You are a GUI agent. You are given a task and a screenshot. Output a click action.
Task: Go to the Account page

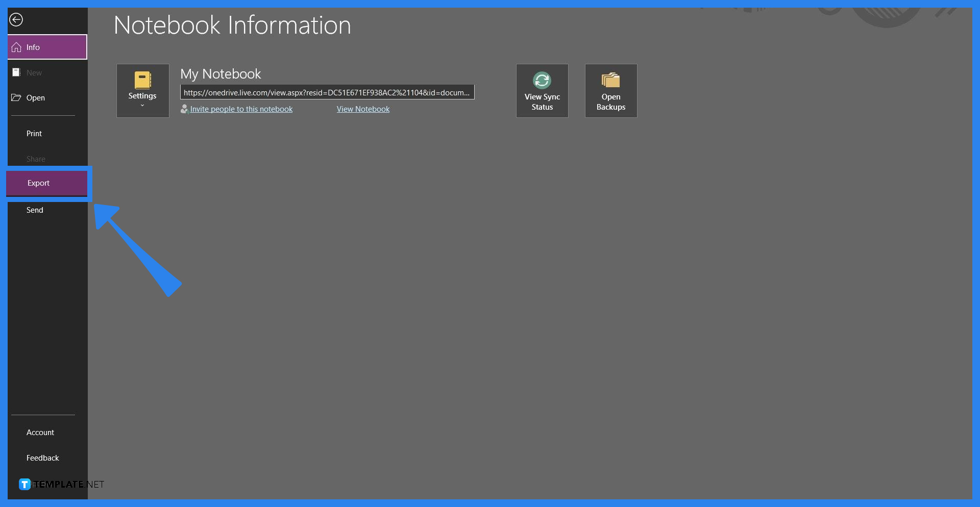[x=40, y=433]
